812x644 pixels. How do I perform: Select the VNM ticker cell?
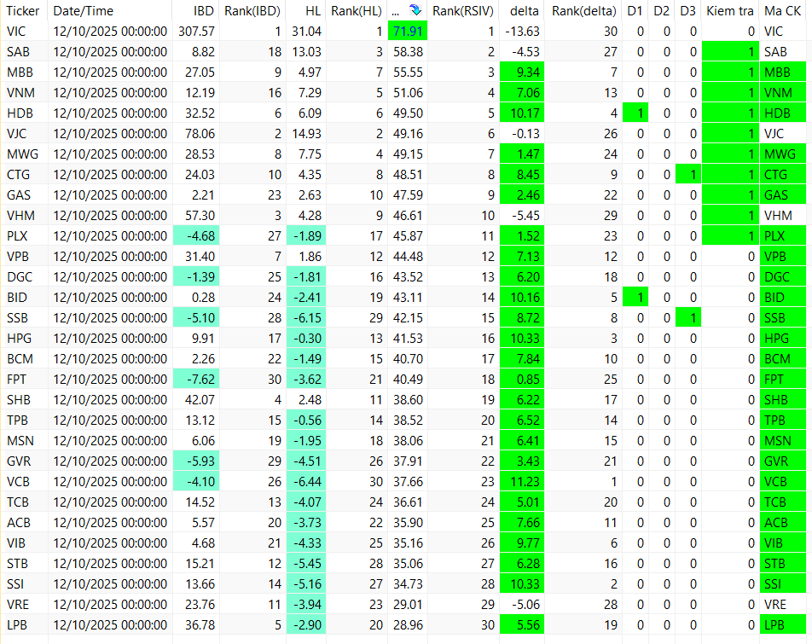point(25,93)
